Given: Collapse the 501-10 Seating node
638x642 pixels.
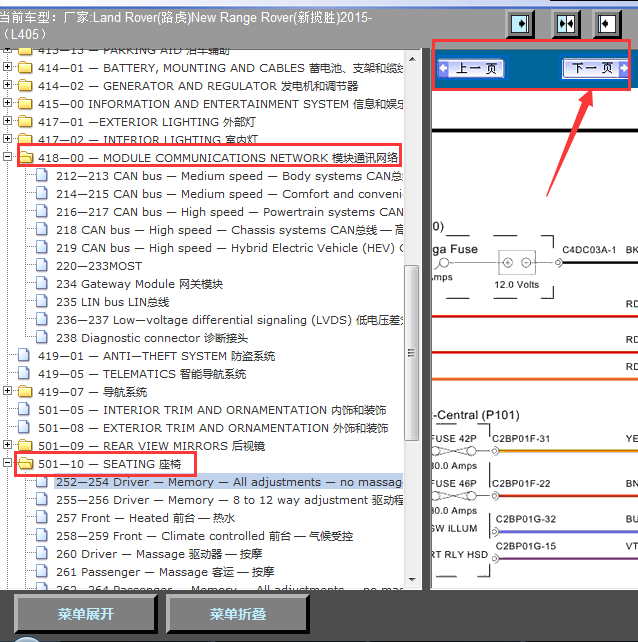Looking at the screenshot, I should click(x=7, y=463).
